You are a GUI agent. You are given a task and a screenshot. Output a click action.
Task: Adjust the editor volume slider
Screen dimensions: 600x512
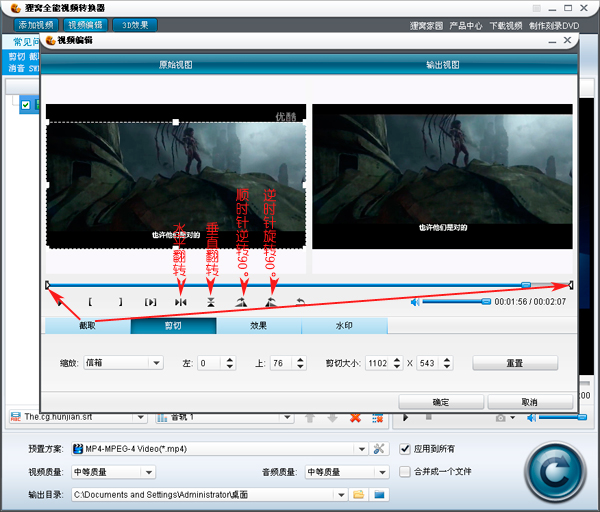tap(456, 302)
